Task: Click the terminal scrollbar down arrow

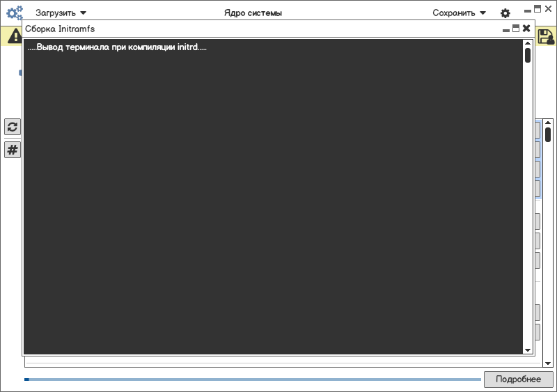Action: 528,350
